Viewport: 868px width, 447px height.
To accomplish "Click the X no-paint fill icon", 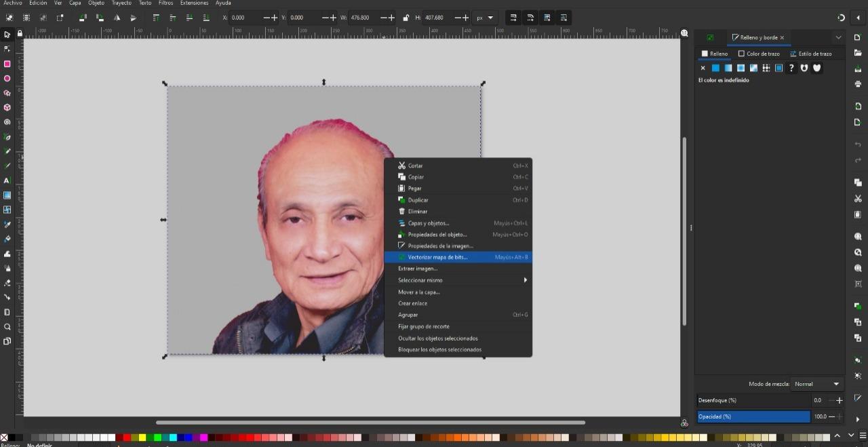I will [703, 68].
